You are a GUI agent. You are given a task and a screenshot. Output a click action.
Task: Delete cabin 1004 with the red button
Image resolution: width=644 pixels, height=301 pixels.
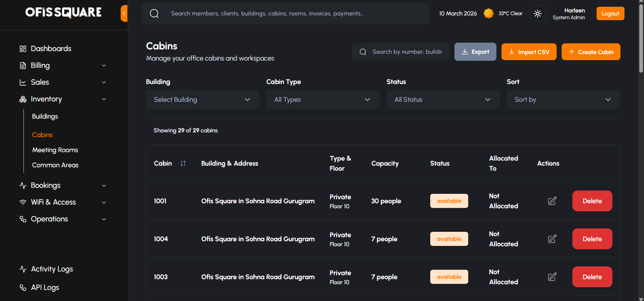coord(592,239)
